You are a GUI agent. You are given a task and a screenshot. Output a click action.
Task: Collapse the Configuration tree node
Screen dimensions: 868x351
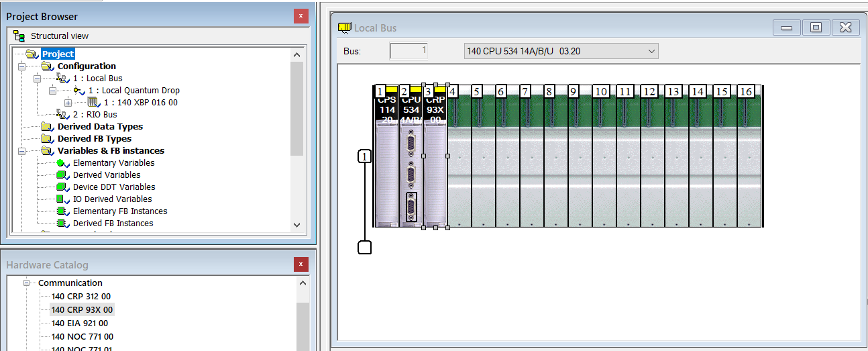22,66
